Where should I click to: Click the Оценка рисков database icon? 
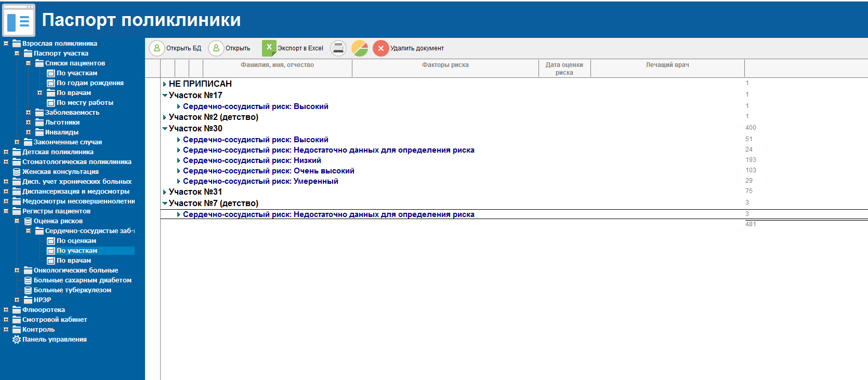(28, 221)
